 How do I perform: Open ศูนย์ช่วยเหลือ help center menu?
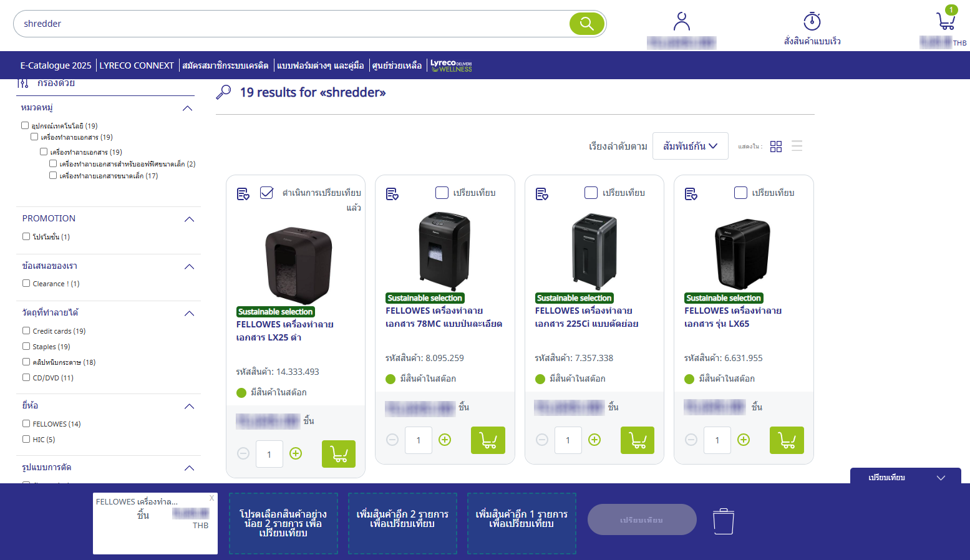397,65
